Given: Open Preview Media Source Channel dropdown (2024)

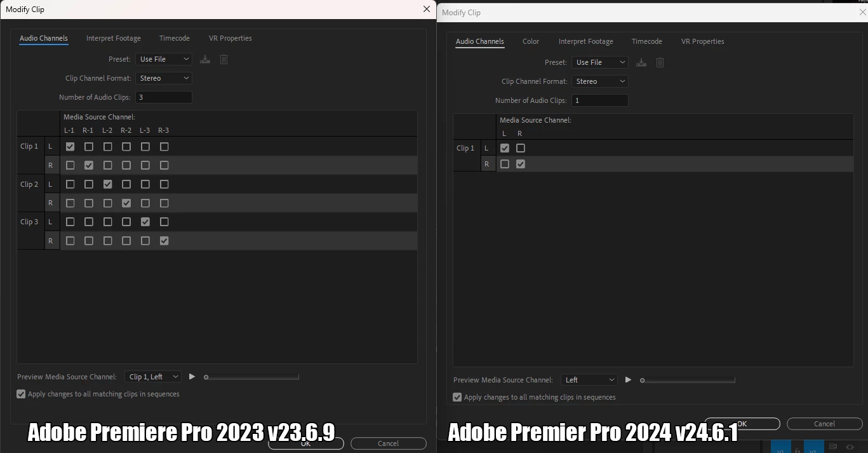Looking at the screenshot, I should tap(589, 380).
